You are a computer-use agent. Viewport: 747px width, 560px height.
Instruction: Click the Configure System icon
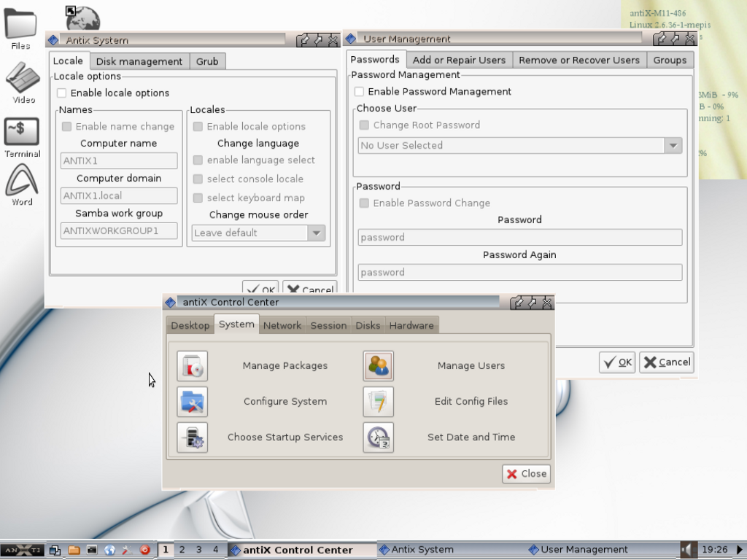(x=192, y=402)
